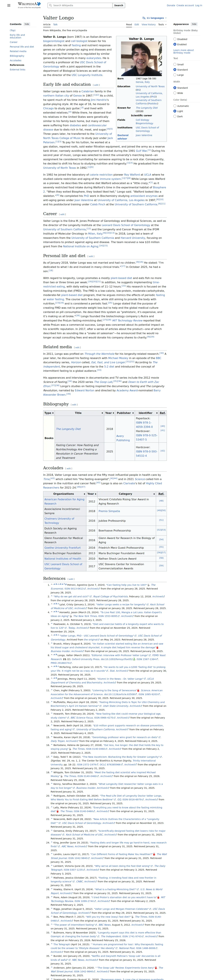
Task: Edit the Early life and education section
Action: coord(96,85)
